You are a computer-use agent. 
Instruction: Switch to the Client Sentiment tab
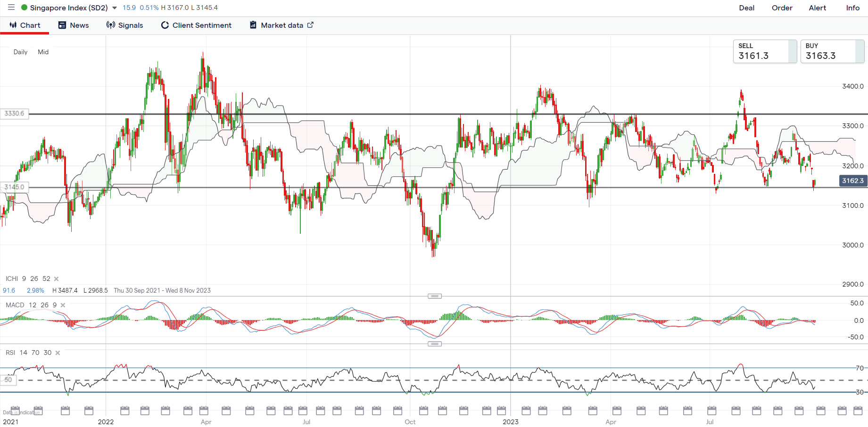point(196,25)
